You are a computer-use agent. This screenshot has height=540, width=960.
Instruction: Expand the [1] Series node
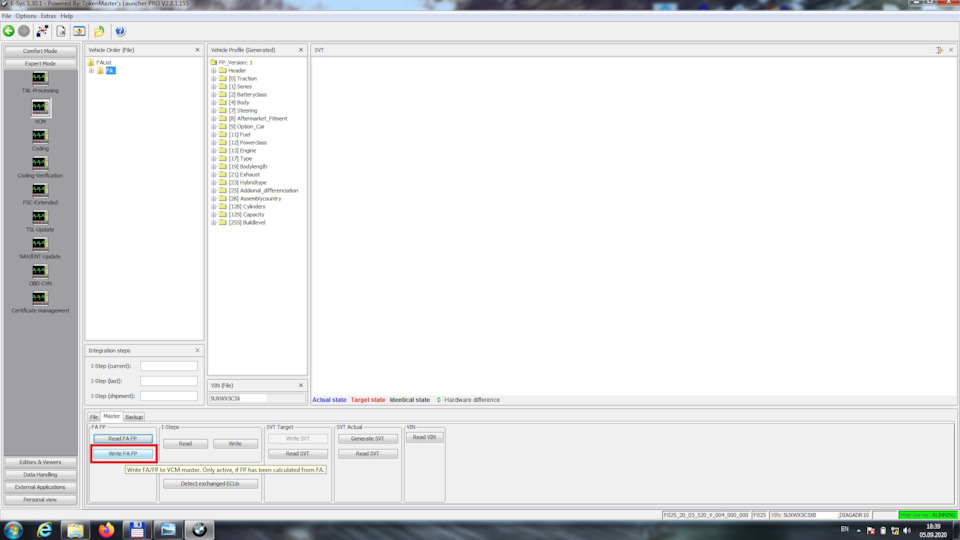214,86
